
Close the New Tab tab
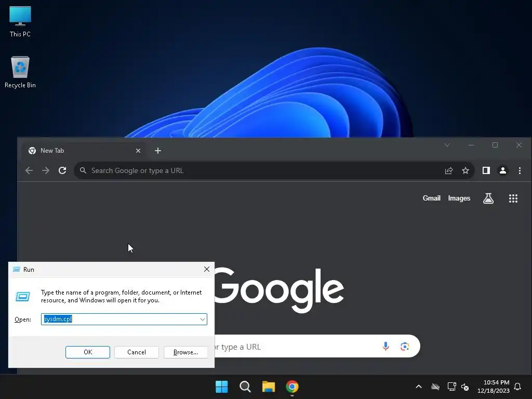[x=138, y=151]
